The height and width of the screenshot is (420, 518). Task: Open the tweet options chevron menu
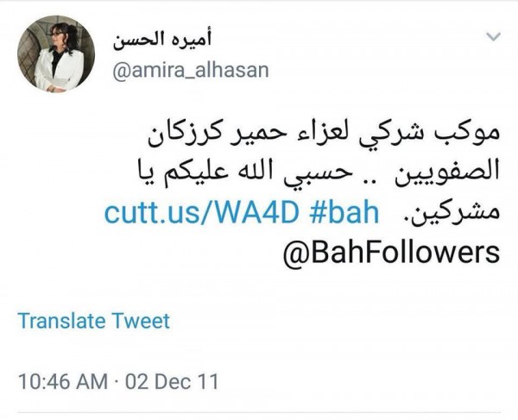494,36
